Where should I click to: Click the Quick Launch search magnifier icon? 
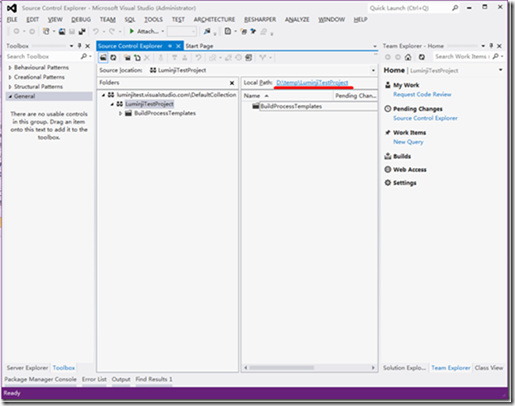pos(455,8)
